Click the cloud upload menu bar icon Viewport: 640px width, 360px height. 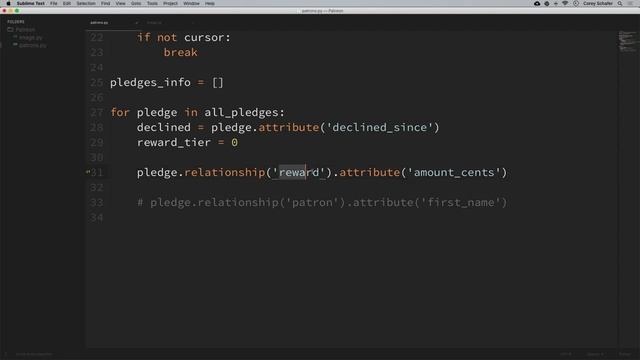[x=537, y=3]
